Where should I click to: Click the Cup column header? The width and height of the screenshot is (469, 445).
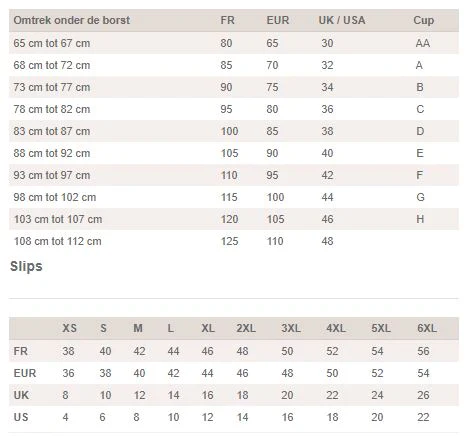[424, 20]
